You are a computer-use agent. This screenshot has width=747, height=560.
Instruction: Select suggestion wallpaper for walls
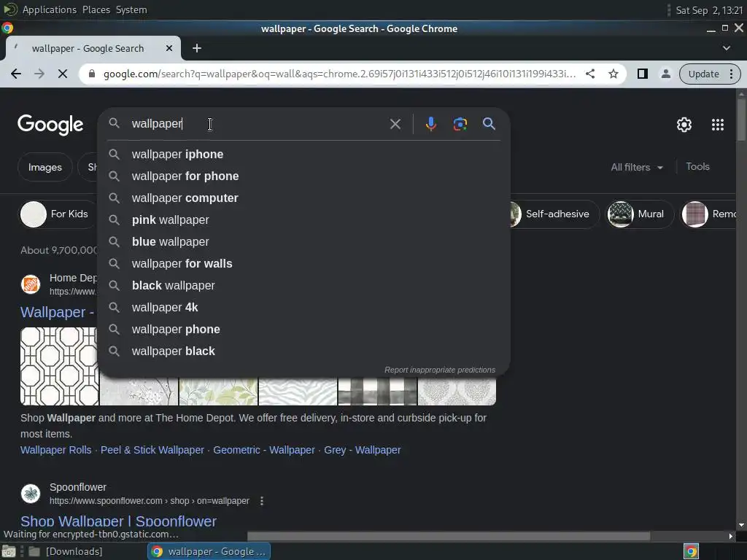(303, 264)
